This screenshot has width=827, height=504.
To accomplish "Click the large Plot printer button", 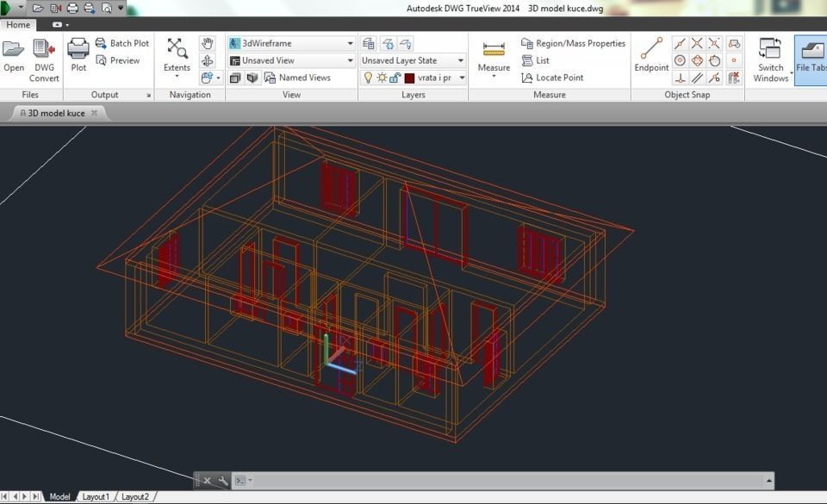I will [78, 55].
